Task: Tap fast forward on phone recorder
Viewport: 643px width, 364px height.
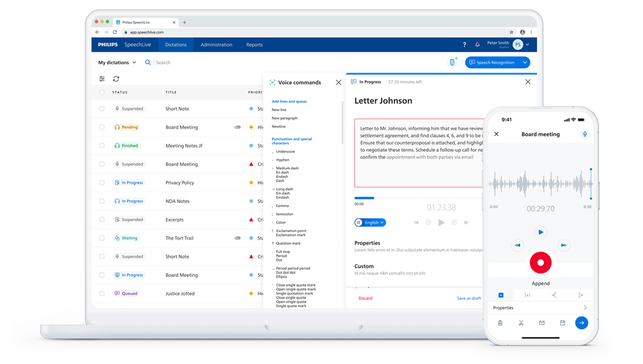Action: (564, 246)
